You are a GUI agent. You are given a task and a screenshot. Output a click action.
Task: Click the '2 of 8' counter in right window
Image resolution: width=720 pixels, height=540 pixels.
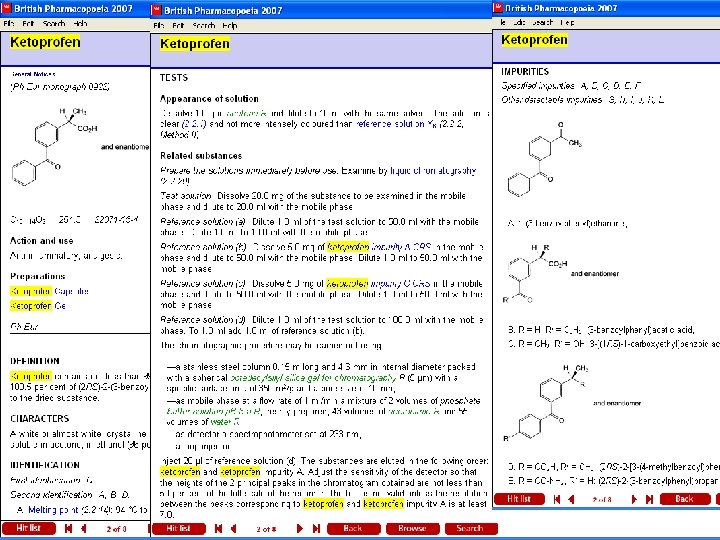[602, 500]
